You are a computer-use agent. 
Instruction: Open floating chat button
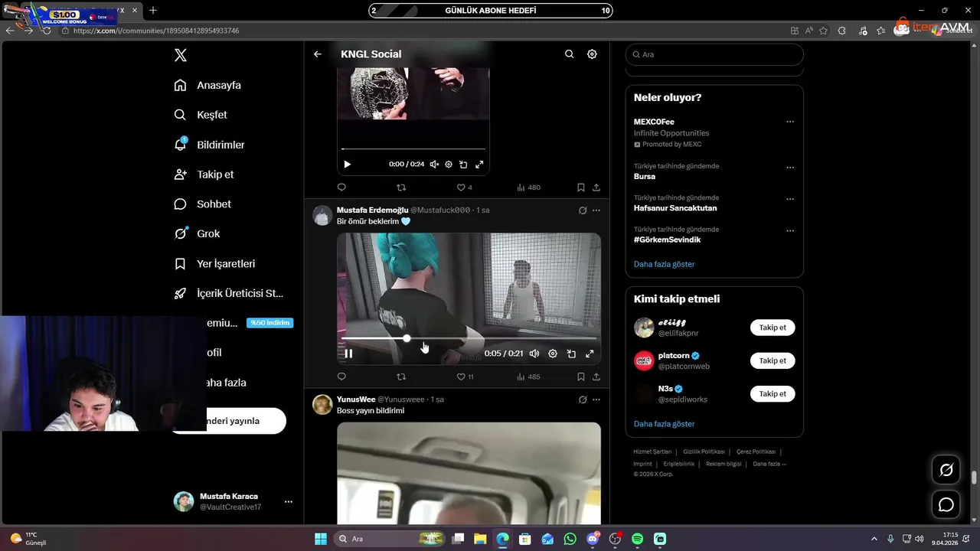[x=946, y=504]
